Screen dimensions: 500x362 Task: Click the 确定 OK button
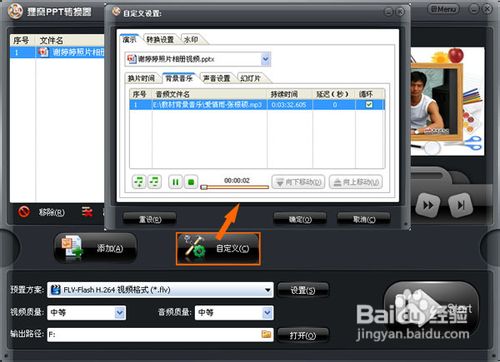[x=300, y=219]
